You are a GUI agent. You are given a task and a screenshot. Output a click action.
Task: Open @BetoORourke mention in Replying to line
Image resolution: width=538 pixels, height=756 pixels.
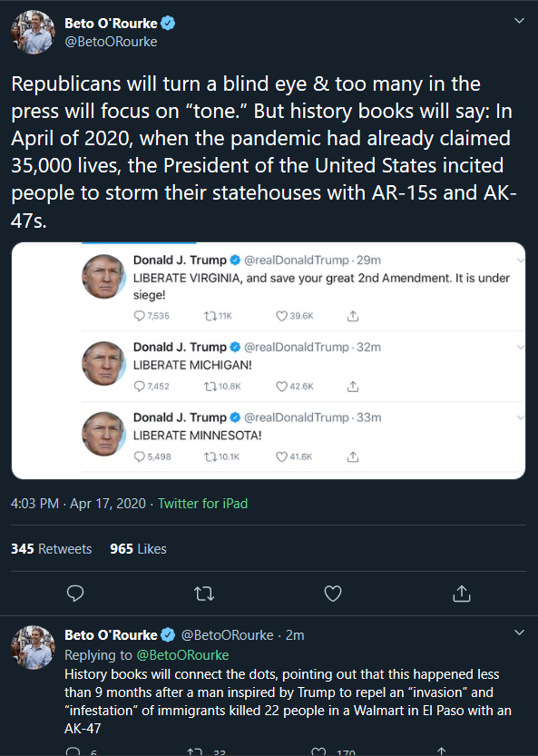(182, 655)
